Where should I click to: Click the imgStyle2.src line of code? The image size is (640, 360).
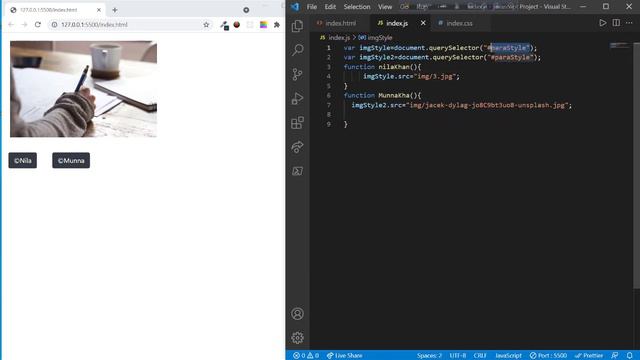point(462,105)
